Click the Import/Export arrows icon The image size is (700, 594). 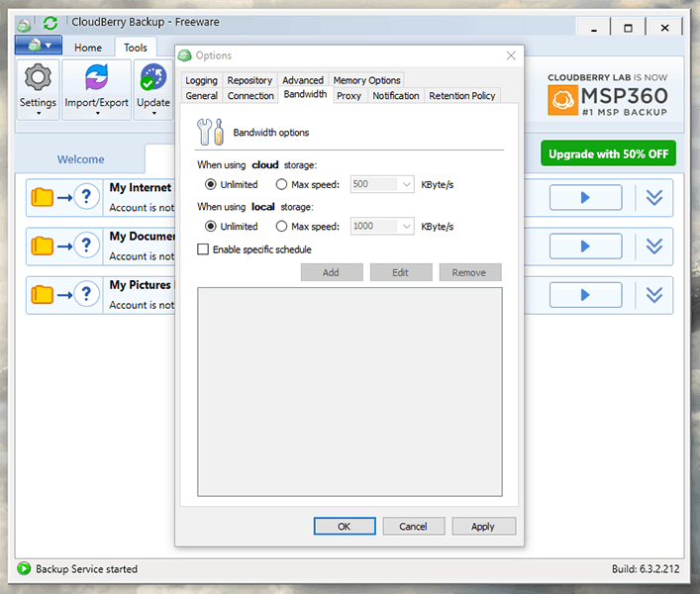96,77
